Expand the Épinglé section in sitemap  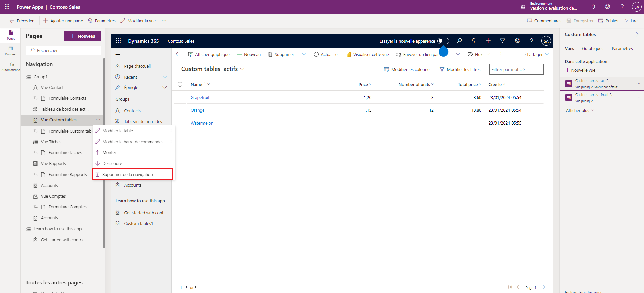pyautogui.click(x=165, y=87)
